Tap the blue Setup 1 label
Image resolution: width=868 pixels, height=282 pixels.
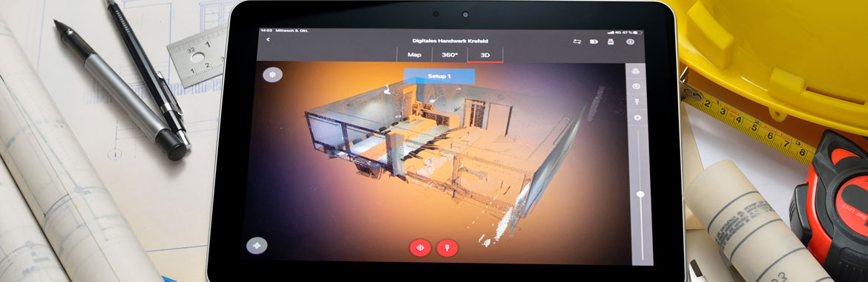click(439, 76)
